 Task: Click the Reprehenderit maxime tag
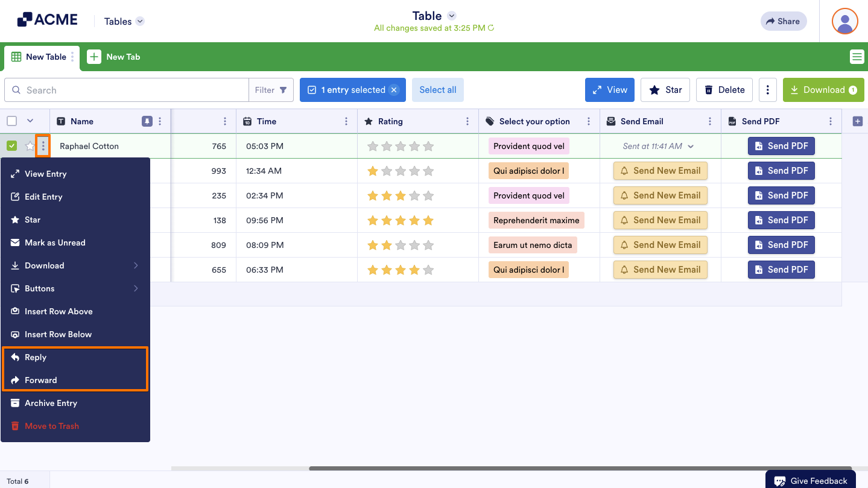coord(536,220)
